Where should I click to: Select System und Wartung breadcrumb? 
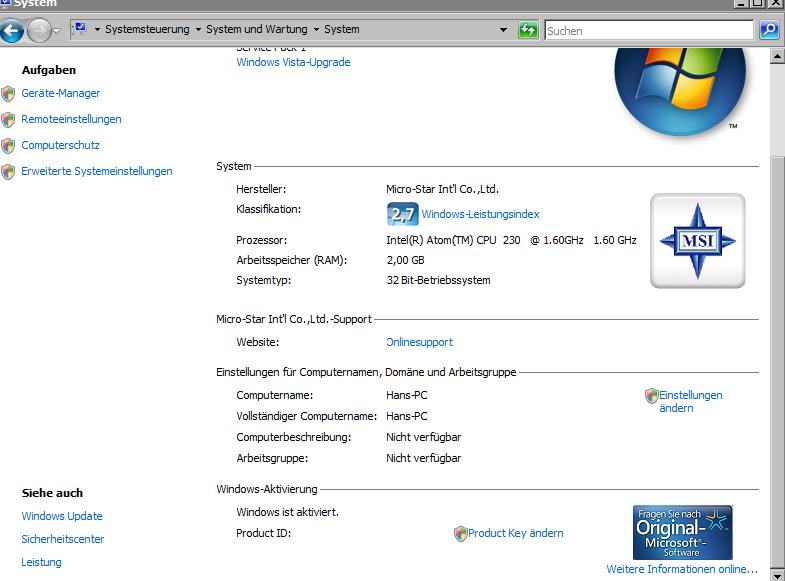[x=257, y=30]
